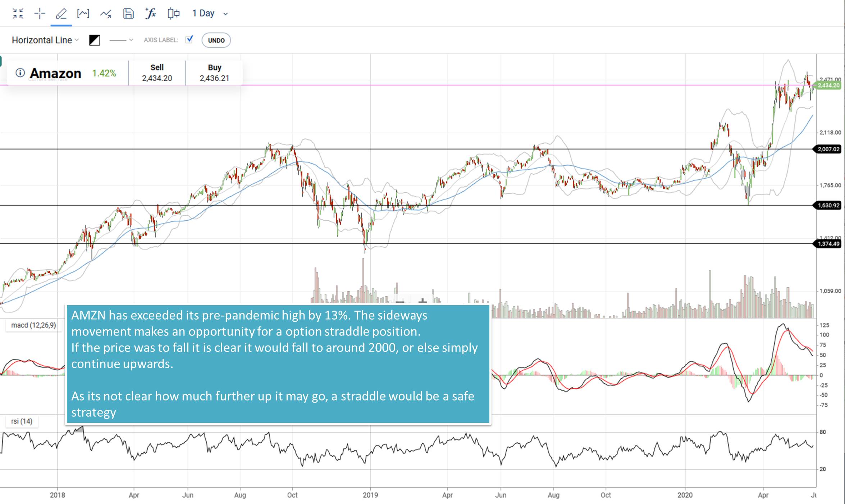Open the fx function indicator icon
845x504 pixels.
point(150,13)
